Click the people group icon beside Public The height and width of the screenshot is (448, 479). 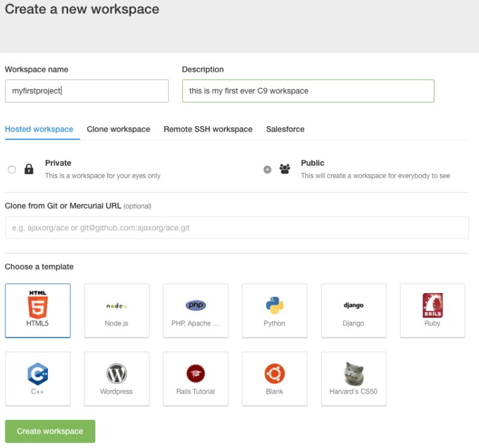pos(284,169)
